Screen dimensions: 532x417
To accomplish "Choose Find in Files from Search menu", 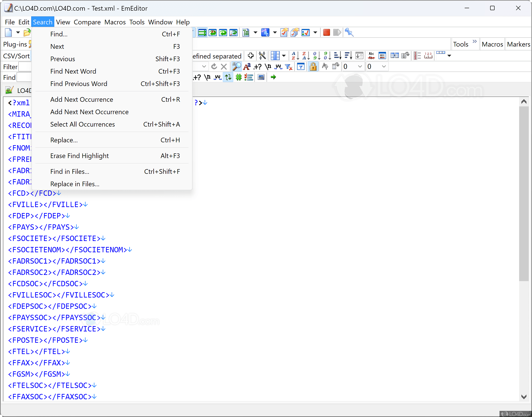I will (70, 172).
